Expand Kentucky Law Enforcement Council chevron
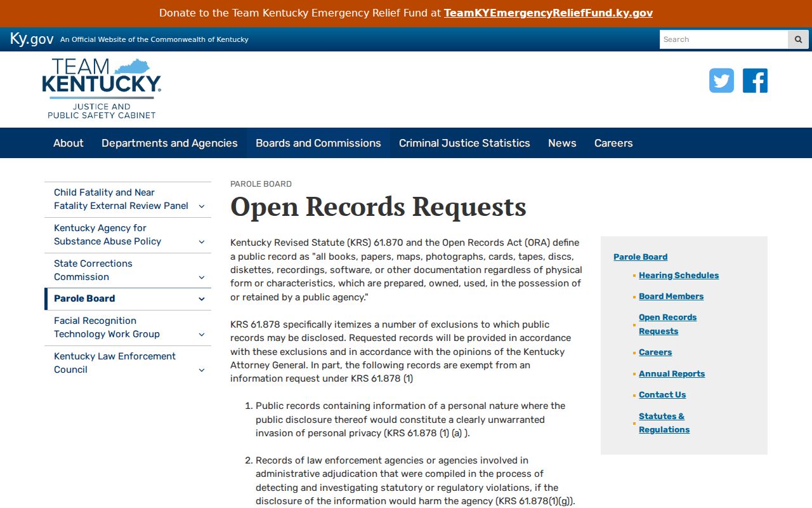Viewport: 812px width, 508px height. (x=202, y=370)
